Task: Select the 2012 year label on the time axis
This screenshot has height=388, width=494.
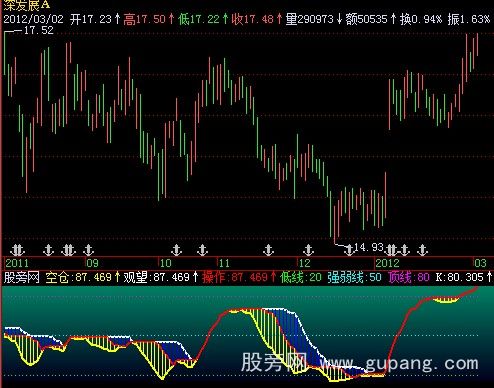Action: pos(387,263)
